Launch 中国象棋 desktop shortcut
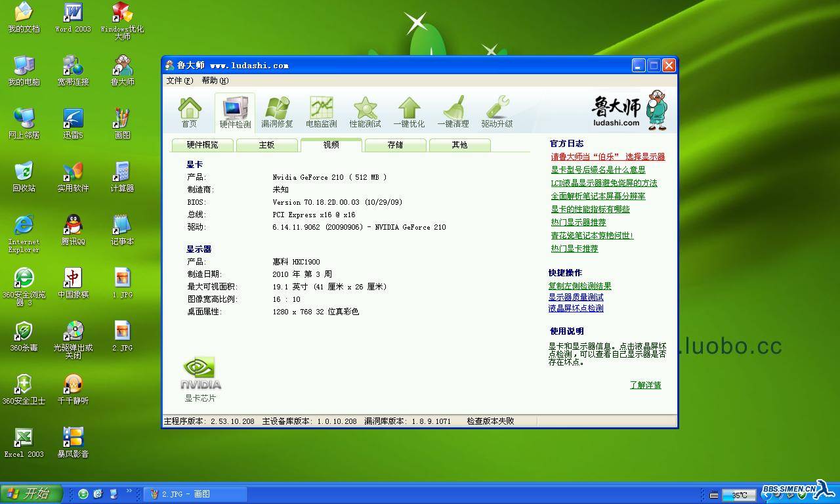This screenshot has width=840, height=504. [73, 283]
